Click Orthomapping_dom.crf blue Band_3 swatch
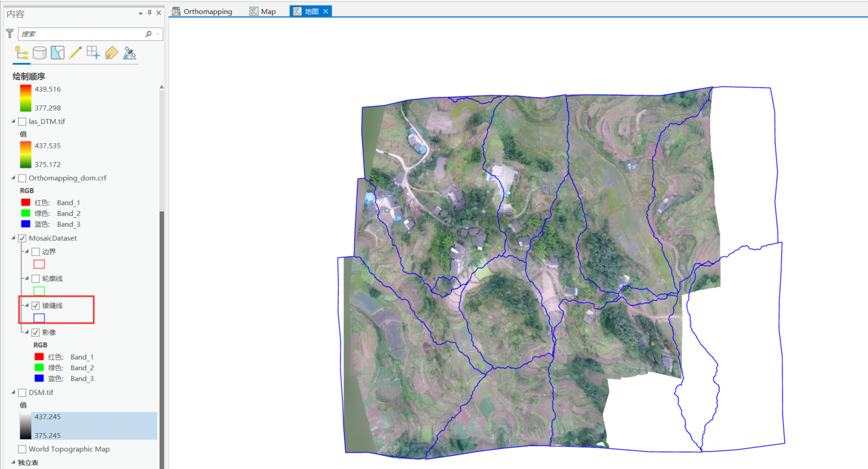Screen dimensions: 868x469 tap(26, 224)
